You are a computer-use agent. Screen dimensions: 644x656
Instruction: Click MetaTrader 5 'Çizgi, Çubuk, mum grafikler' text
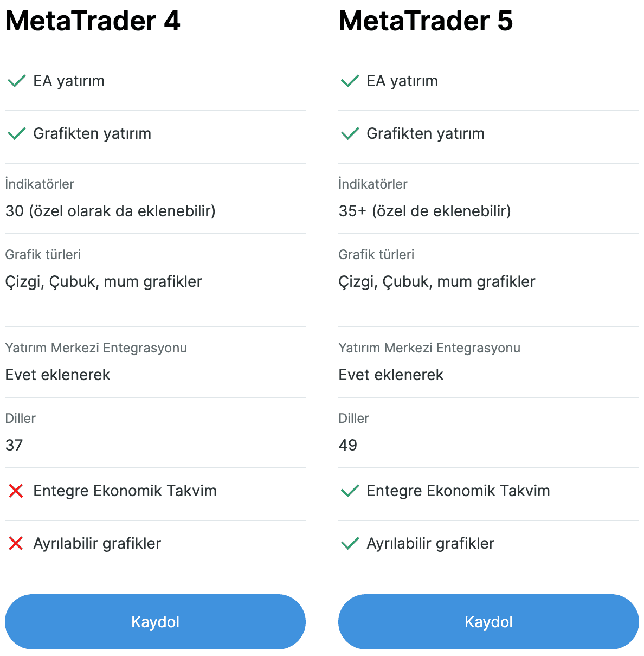(437, 281)
